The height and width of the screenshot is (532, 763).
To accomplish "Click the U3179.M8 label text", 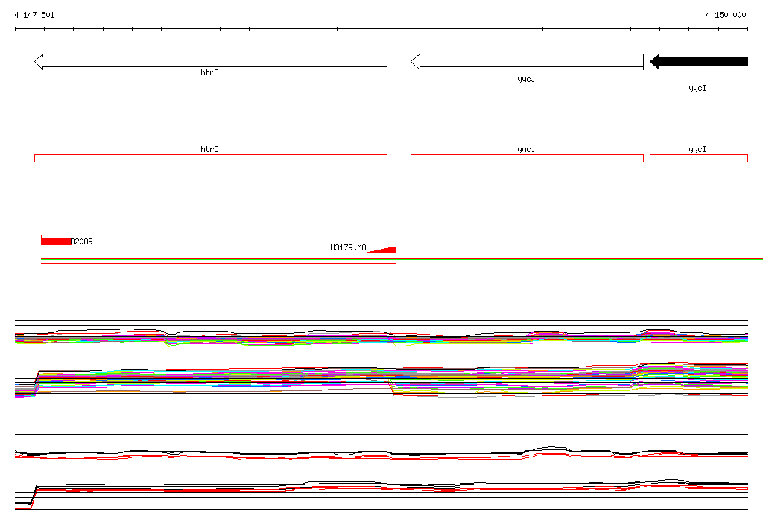I will (348, 248).
